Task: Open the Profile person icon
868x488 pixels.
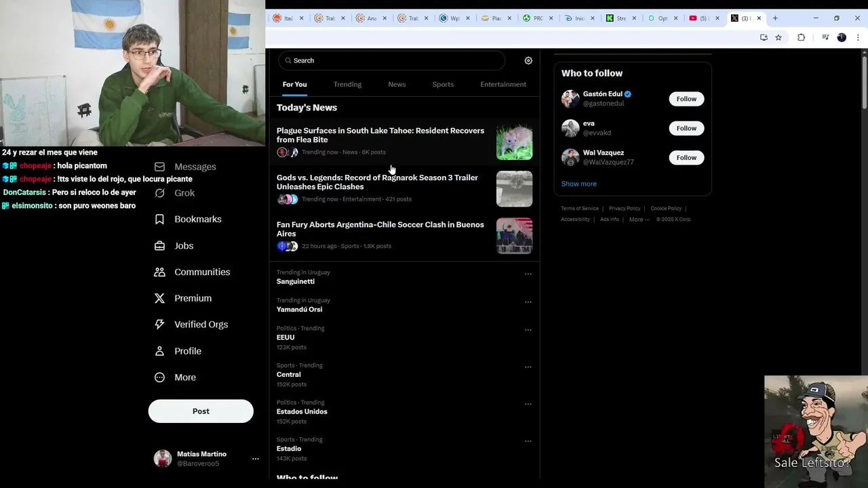Action: [x=159, y=351]
